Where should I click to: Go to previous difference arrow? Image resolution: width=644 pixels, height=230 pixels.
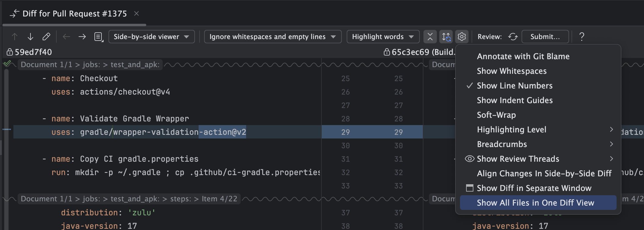click(14, 37)
